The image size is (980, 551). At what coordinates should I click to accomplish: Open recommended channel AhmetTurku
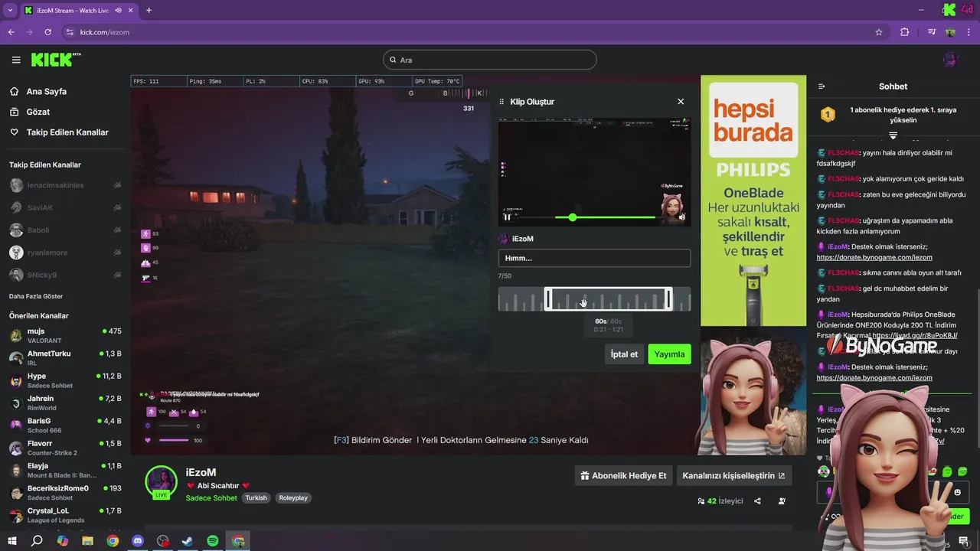(65, 357)
